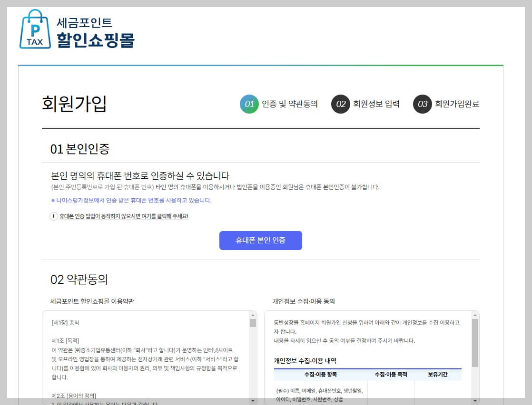
Task: Click the up arrow on 이용약관 scrollbar
Action: [253, 314]
